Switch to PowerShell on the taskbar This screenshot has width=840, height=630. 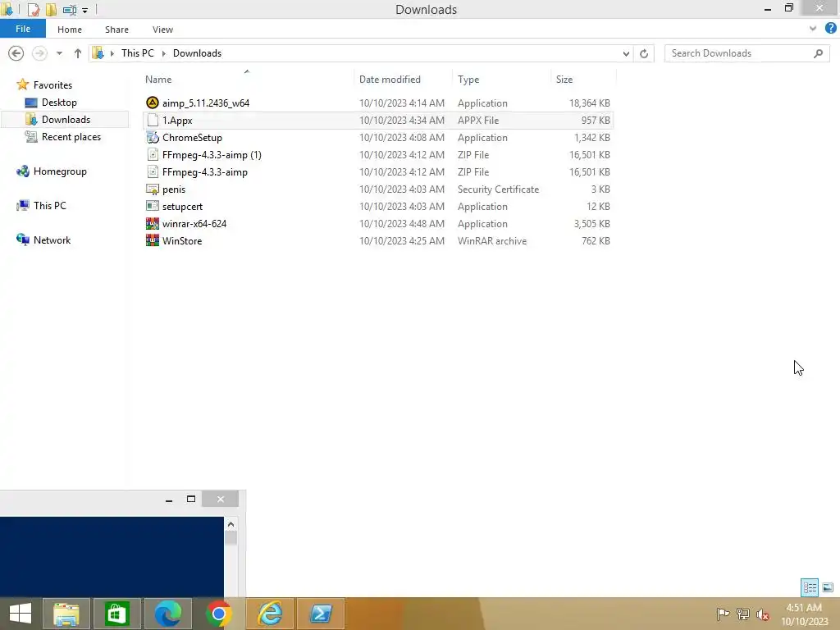click(x=321, y=614)
